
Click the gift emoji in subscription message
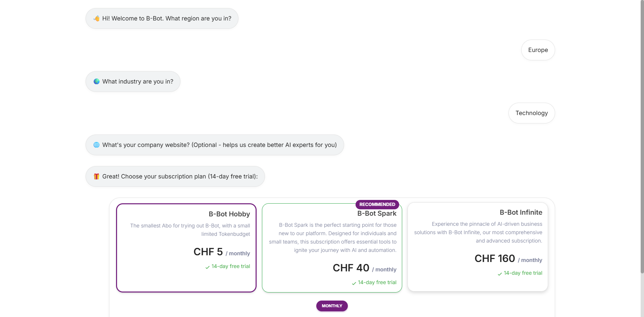coord(96,176)
